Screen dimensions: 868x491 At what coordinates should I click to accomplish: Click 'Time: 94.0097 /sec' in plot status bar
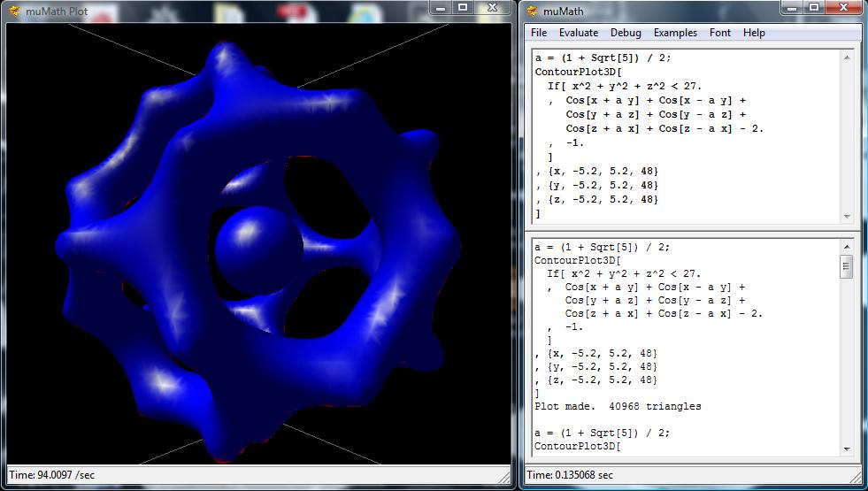(x=51, y=475)
